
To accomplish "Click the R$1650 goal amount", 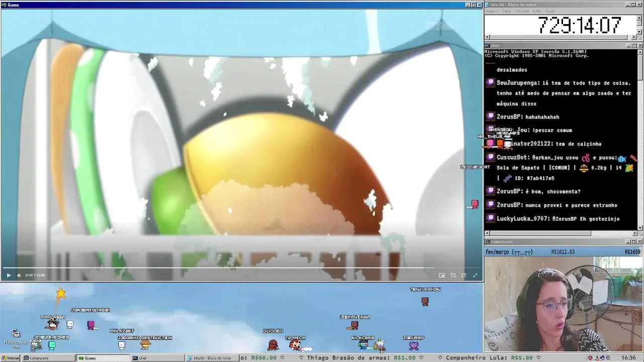I will (633, 252).
